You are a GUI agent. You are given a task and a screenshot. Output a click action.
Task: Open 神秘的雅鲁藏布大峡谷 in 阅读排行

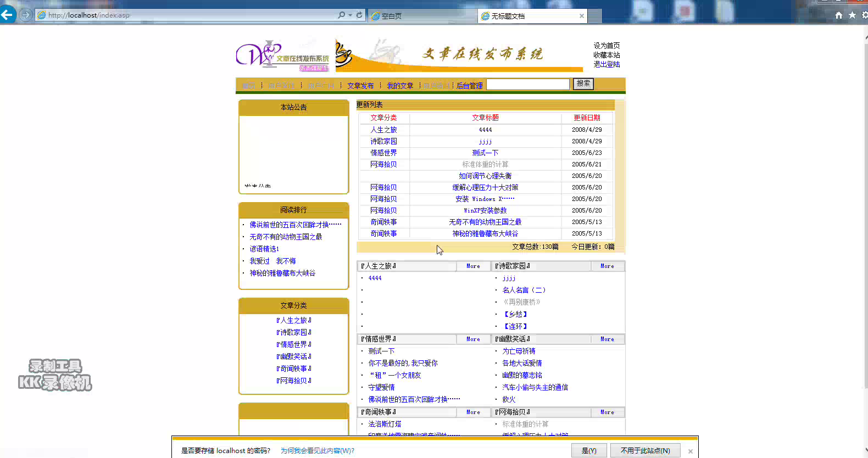(282, 273)
